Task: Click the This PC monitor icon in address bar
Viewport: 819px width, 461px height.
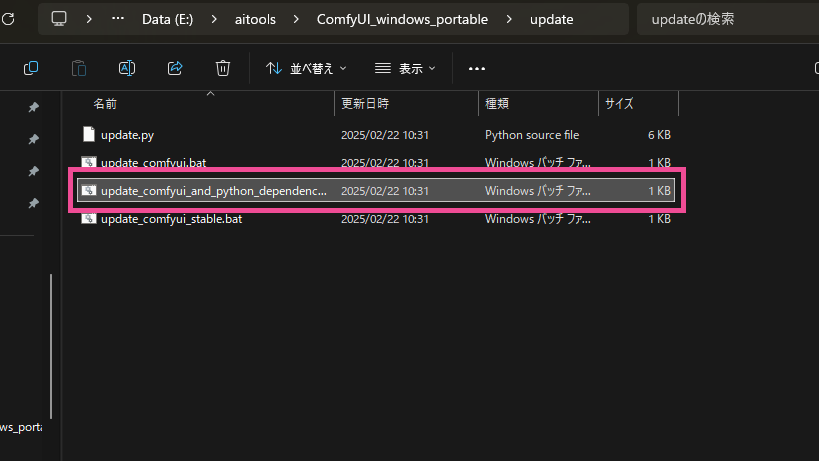Action: (59, 19)
